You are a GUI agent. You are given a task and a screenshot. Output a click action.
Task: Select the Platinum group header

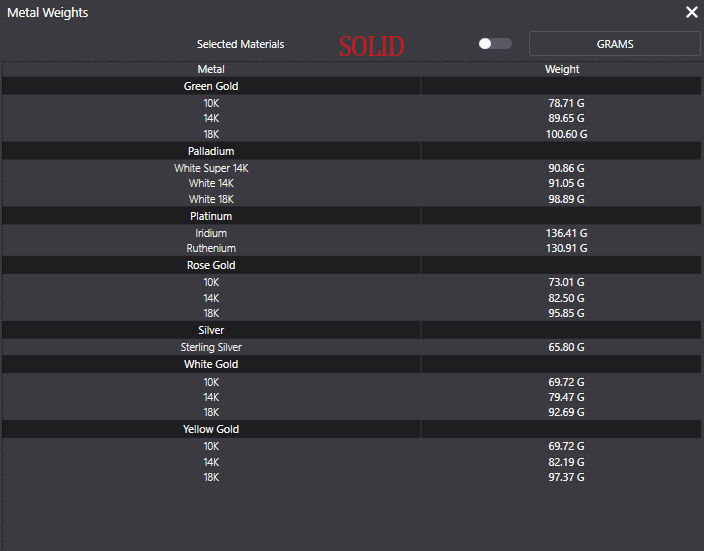(x=211, y=216)
